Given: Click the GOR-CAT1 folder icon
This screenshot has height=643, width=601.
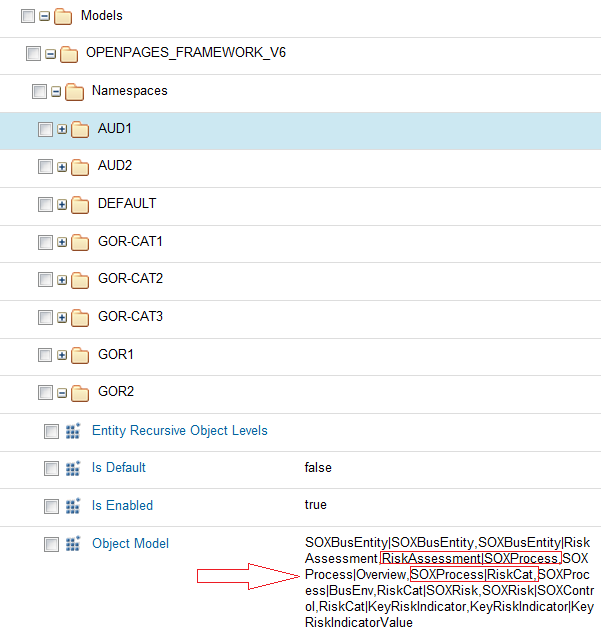Looking at the screenshot, I should click(x=80, y=242).
